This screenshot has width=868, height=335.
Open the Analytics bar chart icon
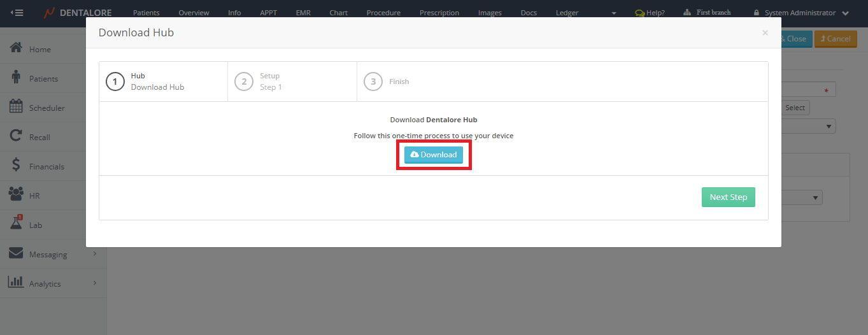click(x=17, y=282)
